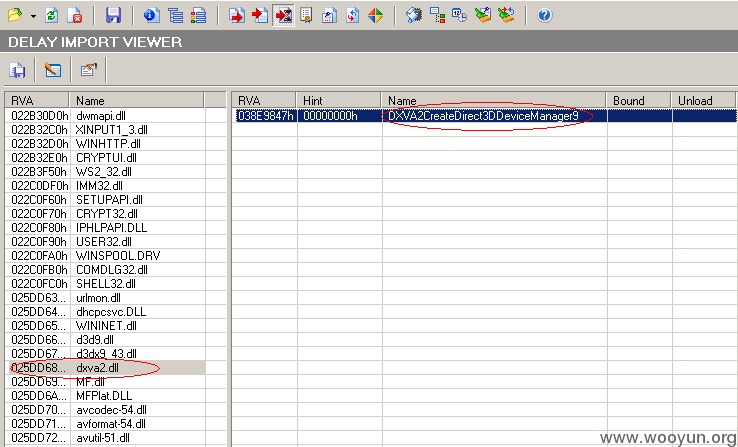
Task: Open headers info via blue 'i' icon
Action: coord(151,16)
